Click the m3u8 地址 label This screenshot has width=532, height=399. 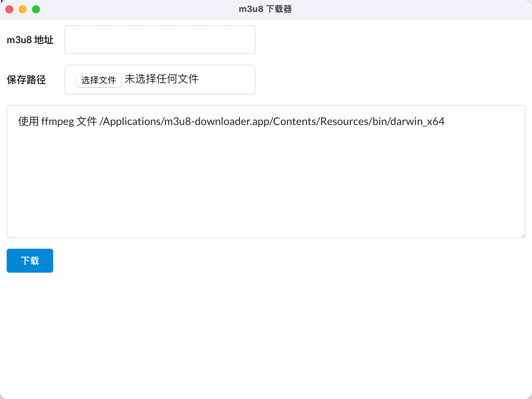30,40
